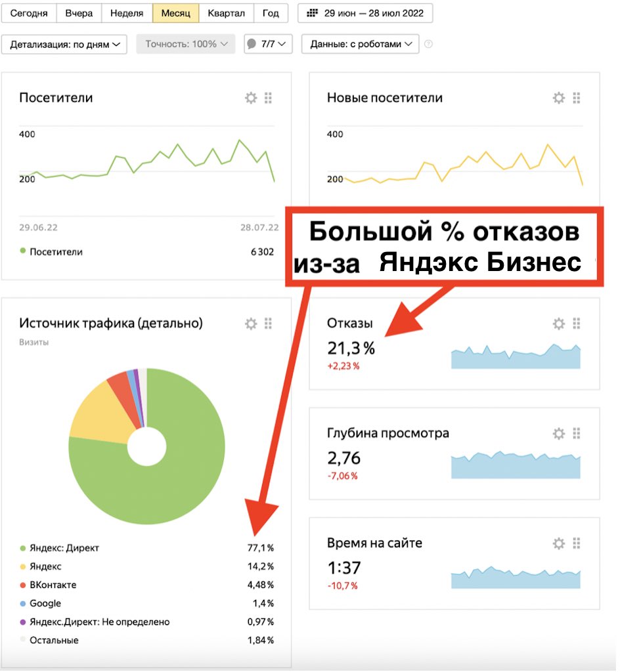Open settings gear of Отказы widget

pyautogui.click(x=559, y=324)
